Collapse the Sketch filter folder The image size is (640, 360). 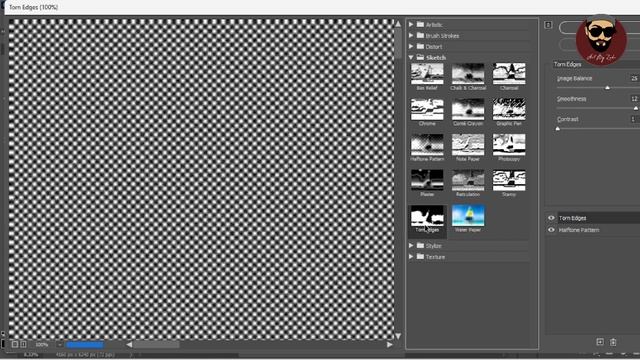pos(411,58)
